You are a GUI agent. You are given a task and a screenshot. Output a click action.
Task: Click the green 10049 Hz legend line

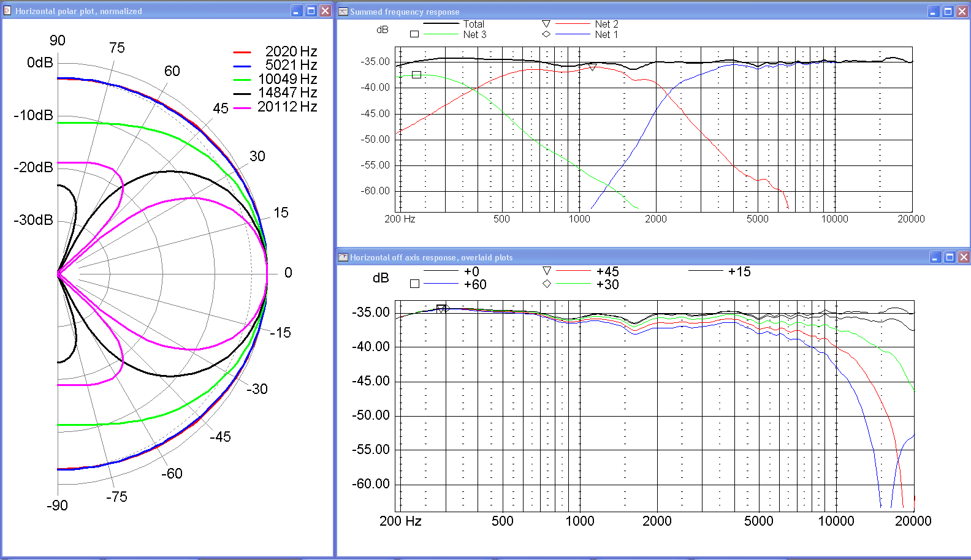coord(242,80)
